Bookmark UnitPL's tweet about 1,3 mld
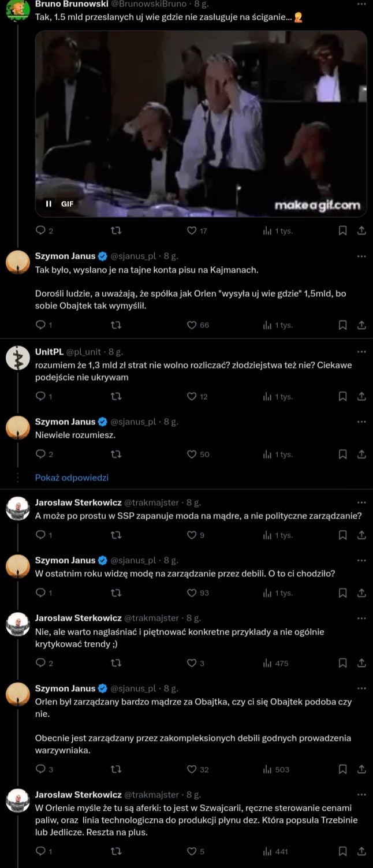The image size is (373, 868). [x=342, y=396]
